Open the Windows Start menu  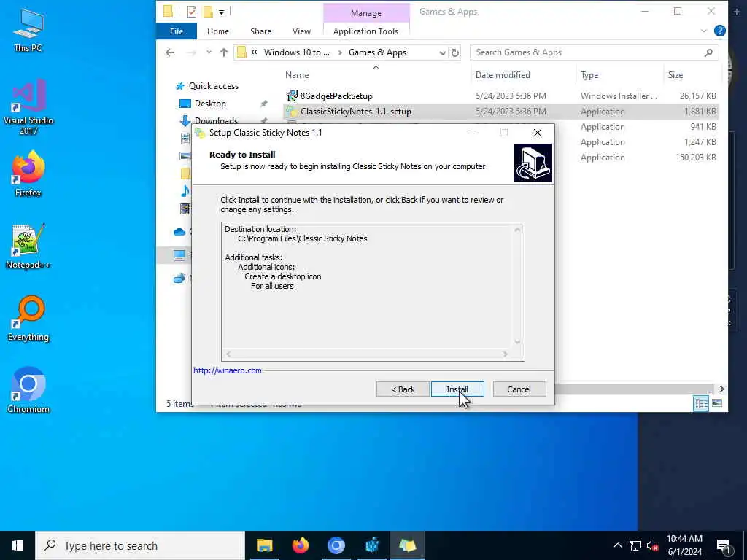pyautogui.click(x=18, y=545)
